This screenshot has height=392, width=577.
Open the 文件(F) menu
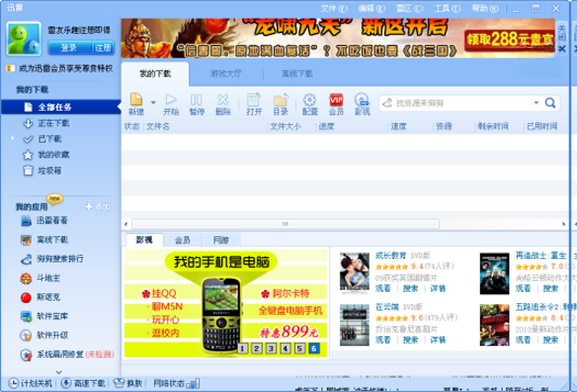[x=334, y=8]
